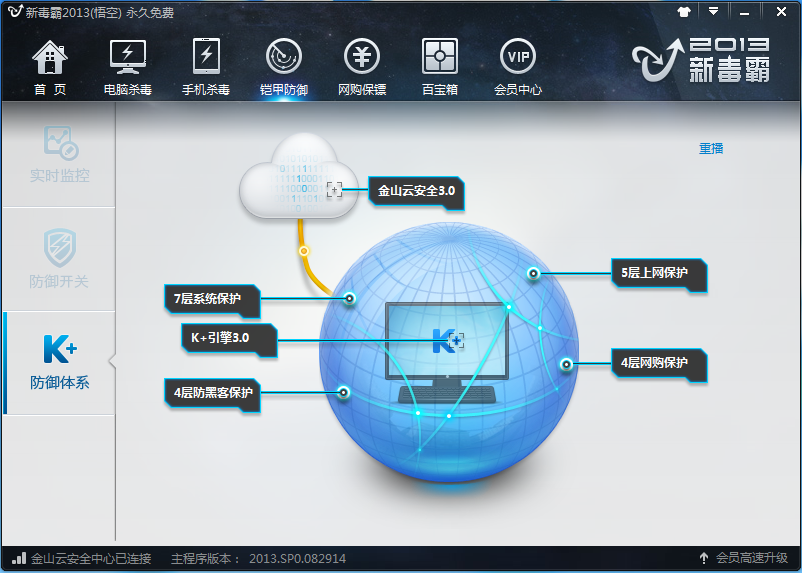Close the 新毒霸 window
This screenshot has width=802, height=573.
pyautogui.click(x=781, y=11)
